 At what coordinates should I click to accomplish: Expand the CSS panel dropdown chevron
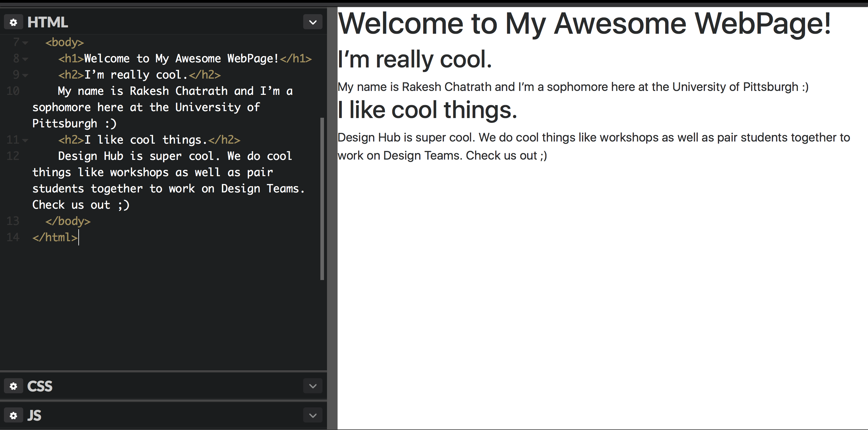point(313,386)
